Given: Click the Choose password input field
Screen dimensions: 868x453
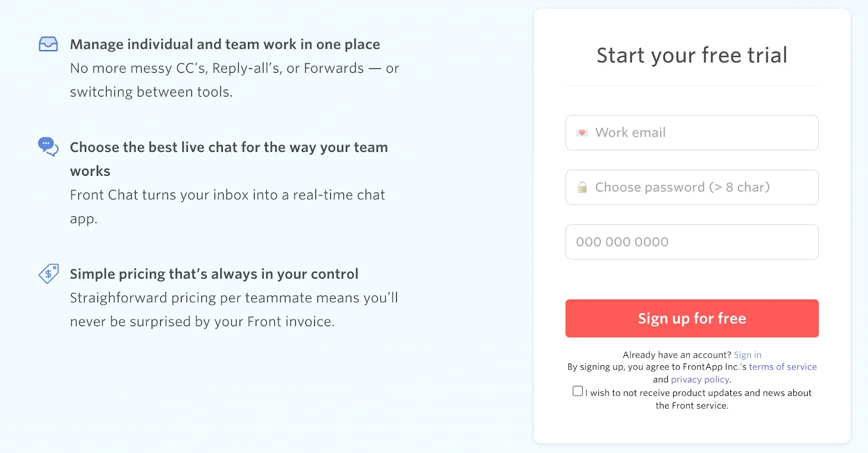Looking at the screenshot, I should point(692,187).
